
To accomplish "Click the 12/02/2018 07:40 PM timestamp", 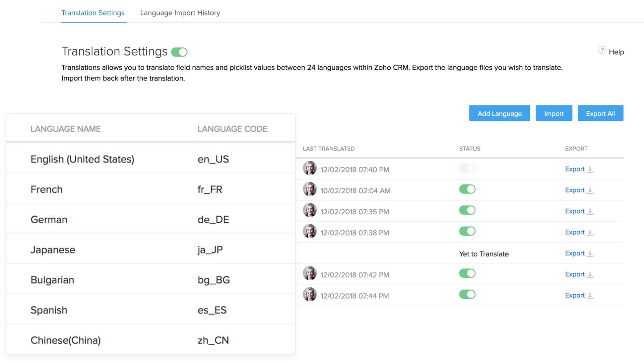I will tap(354, 170).
